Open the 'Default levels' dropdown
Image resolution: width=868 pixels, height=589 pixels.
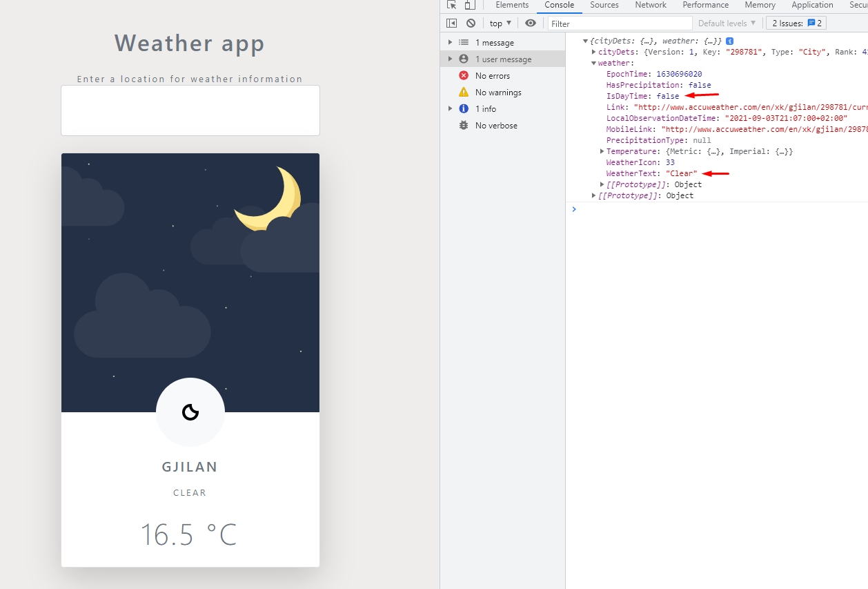pos(727,23)
